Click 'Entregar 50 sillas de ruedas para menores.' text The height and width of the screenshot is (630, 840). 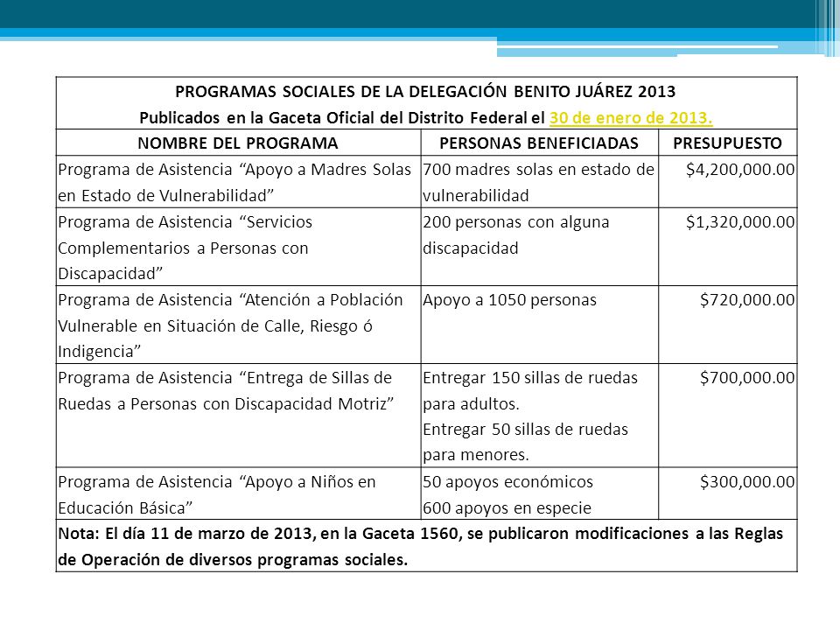pos(526,442)
